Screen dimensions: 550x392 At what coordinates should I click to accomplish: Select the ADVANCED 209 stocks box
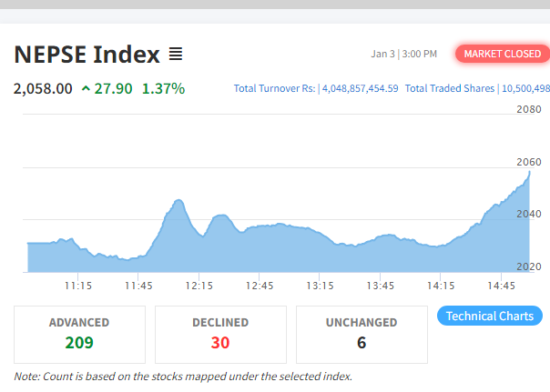pos(79,334)
